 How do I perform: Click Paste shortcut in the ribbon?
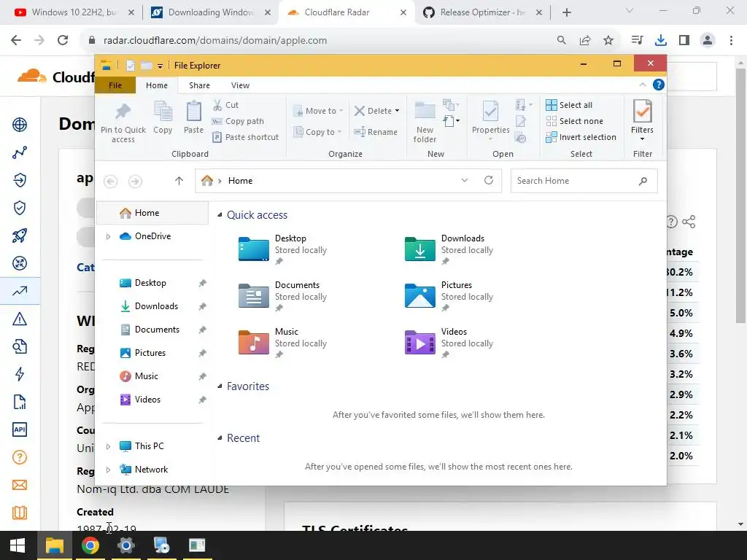coord(245,137)
